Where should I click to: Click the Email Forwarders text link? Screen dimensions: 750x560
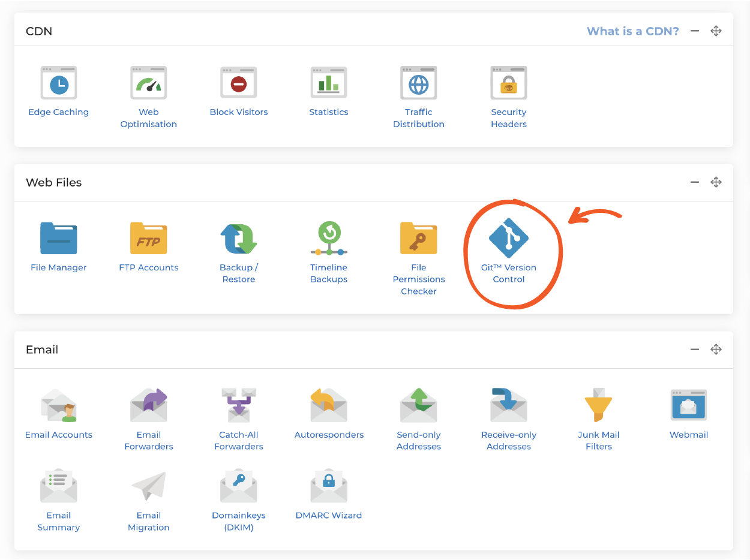(x=149, y=441)
